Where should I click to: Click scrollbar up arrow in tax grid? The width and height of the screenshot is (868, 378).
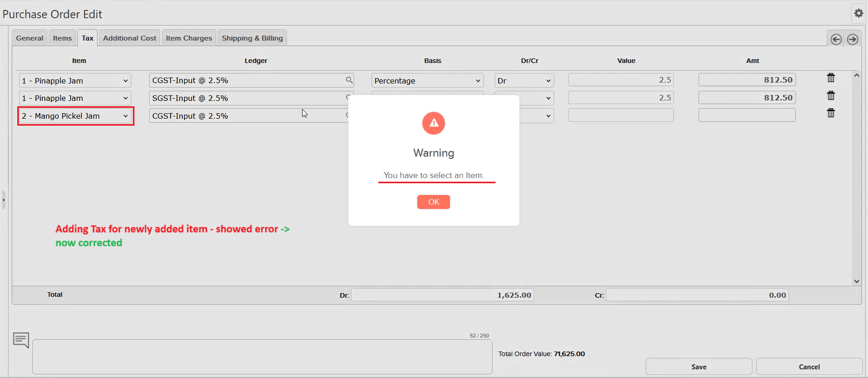[x=856, y=75]
